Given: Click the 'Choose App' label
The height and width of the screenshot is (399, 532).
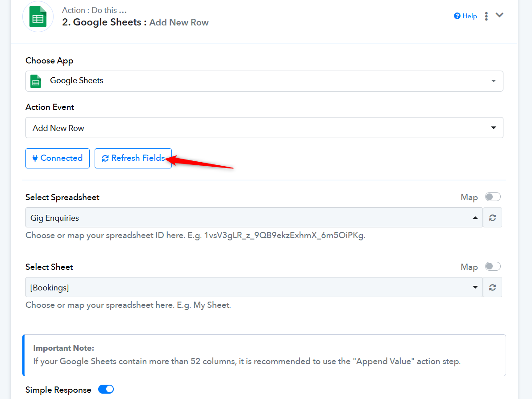Looking at the screenshot, I should [x=49, y=61].
